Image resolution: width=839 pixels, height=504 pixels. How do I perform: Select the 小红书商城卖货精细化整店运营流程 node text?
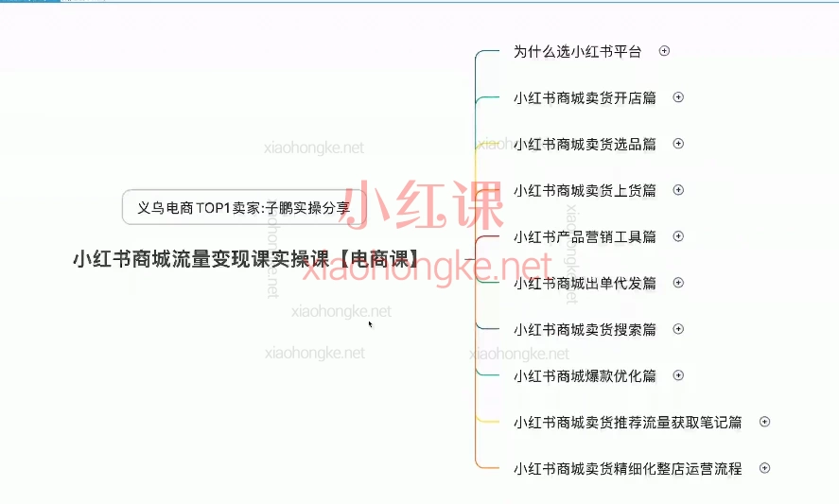tap(628, 469)
